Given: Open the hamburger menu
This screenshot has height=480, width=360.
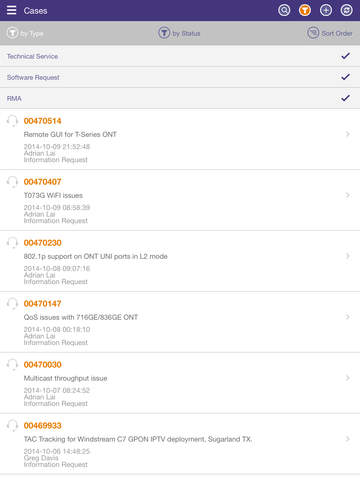Looking at the screenshot, I should pyautogui.click(x=11, y=10).
